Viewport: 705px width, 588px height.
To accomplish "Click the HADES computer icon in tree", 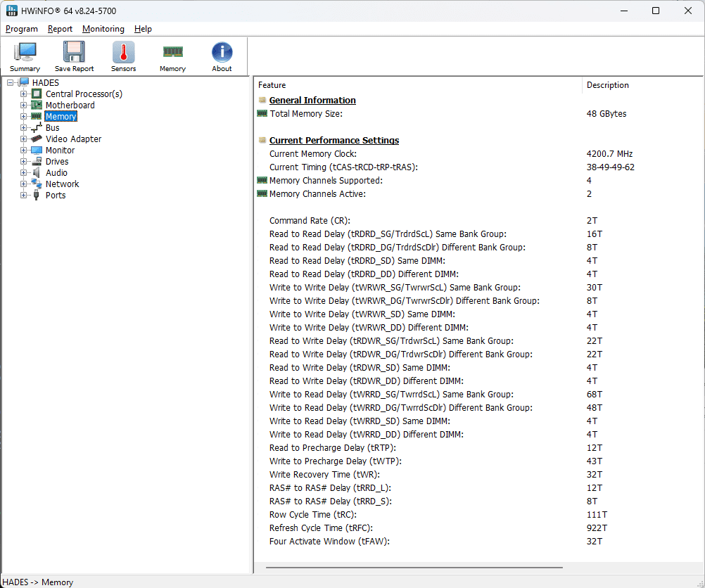I will coord(24,83).
